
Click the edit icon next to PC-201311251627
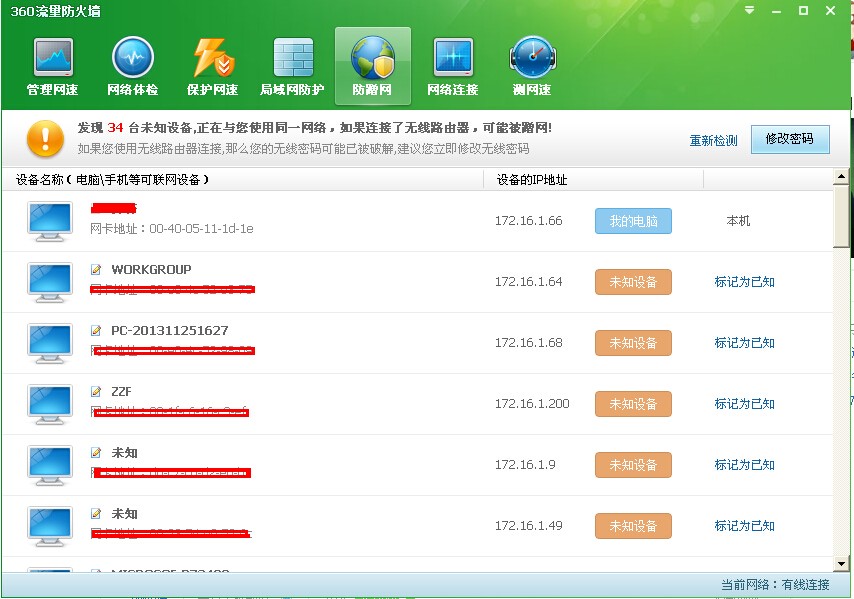(96, 330)
